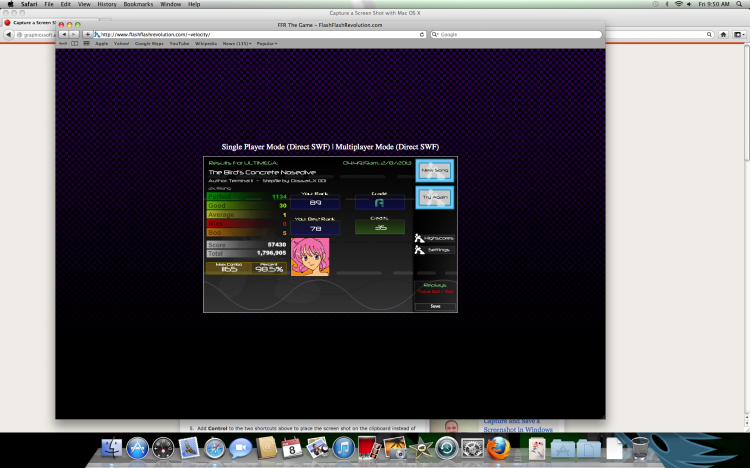Image resolution: width=750 pixels, height=468 pixels.
Task: Click Safari compass icon in Dock
Action: tap(214, 448)
